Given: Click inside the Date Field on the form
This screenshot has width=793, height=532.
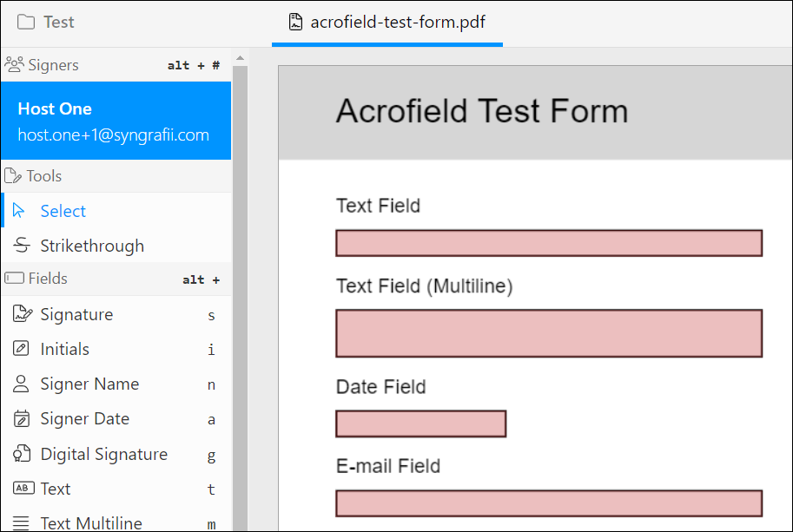Looking at the screenshot, I should pyautogui.click(x=420, y=424).
